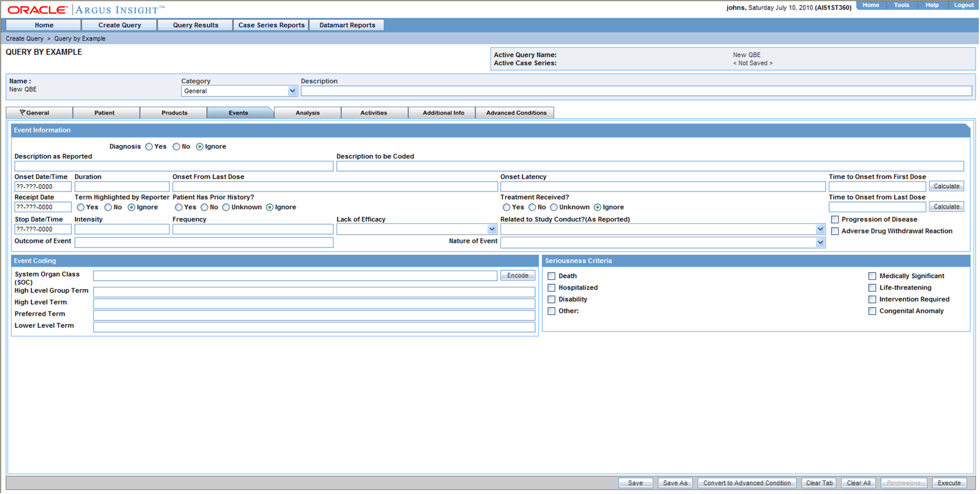Choose Unknown for Treatment Received
This screenshot has width=980, height=494.
point(554,207)
